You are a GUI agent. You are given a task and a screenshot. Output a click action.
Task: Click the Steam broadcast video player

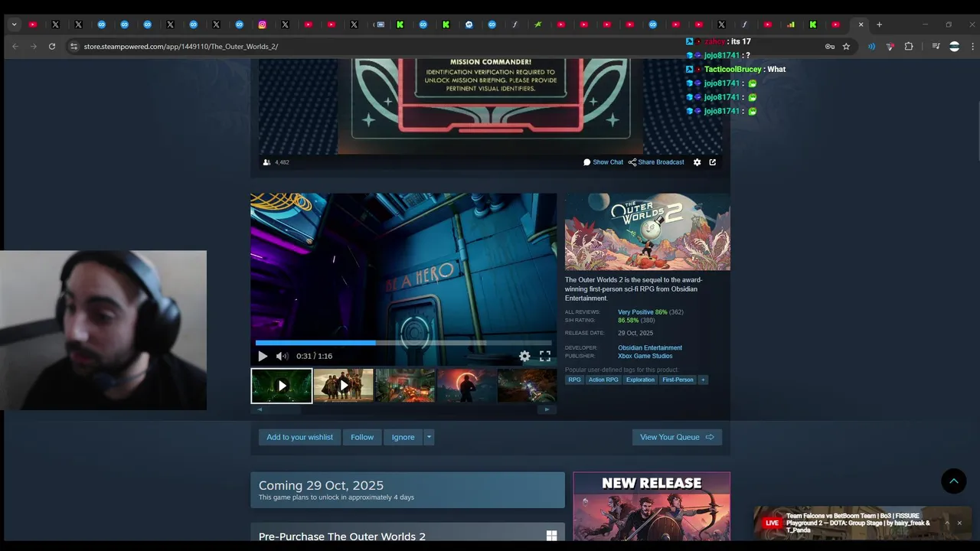click(x=491, y=107)
